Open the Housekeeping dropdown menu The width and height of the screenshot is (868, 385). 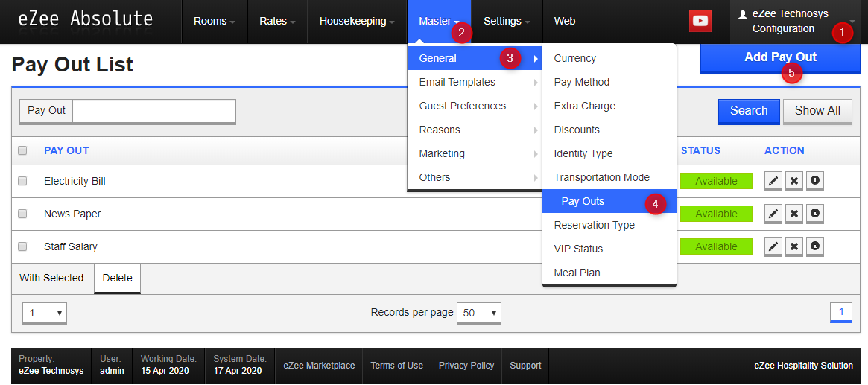coord(357,22)
